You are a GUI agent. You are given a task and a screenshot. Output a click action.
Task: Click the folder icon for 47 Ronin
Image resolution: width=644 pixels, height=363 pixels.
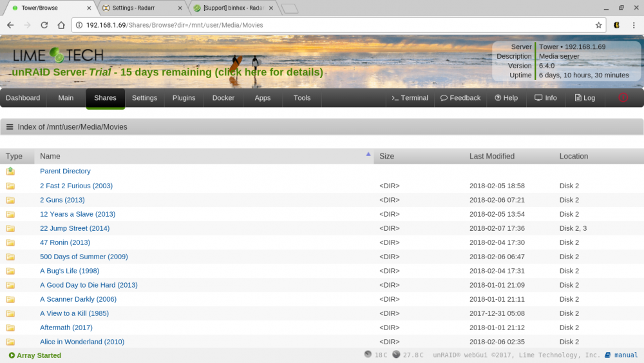[x=10, y=242]
